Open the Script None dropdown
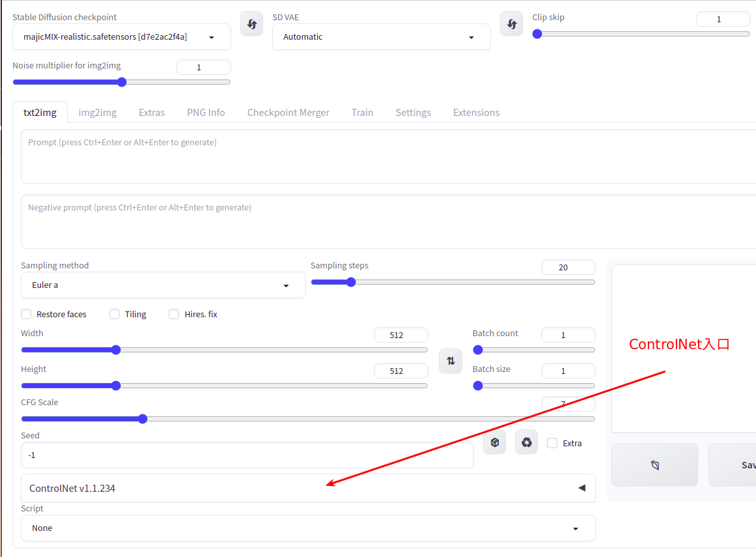This screenshot has height=557, width=756. [308, 528]
